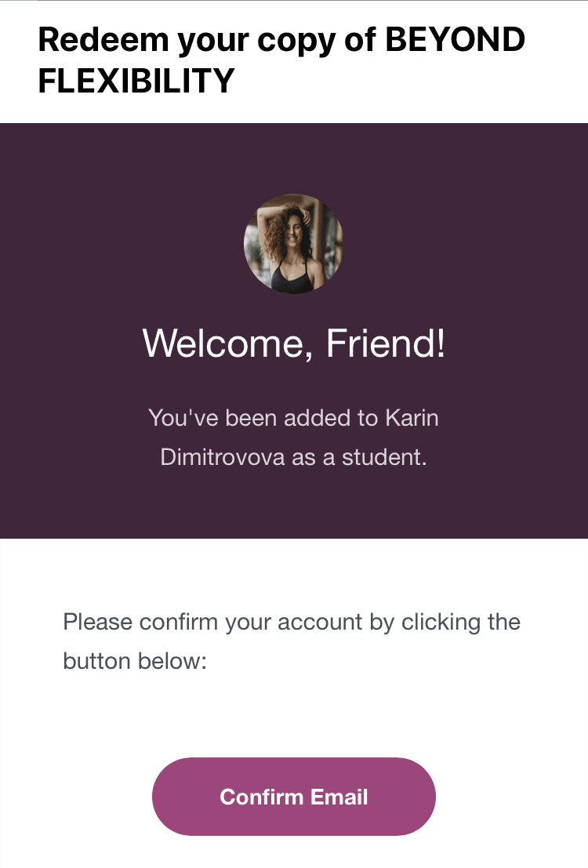Click the word 'Welcome,' in the greeting

pos(228,343)
